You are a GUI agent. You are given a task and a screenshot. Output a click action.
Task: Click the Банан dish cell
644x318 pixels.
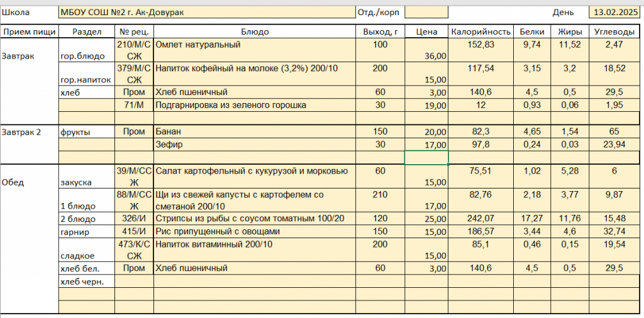pyautogui.click(x=254, y=131)
